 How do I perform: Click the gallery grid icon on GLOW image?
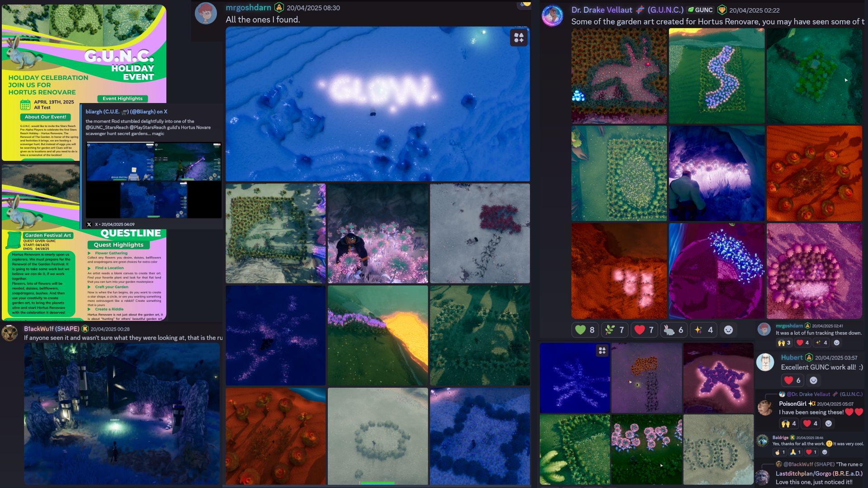tap(519, 38)
